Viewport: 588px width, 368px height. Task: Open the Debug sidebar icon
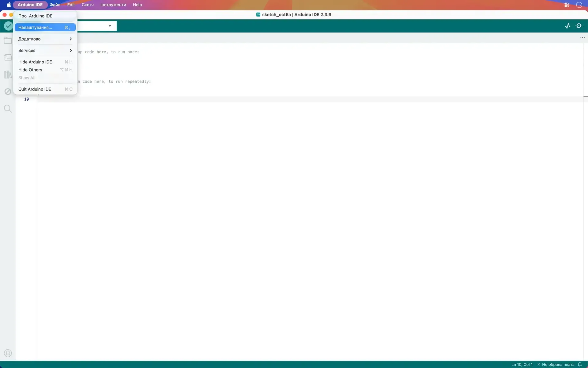point(8,91)
